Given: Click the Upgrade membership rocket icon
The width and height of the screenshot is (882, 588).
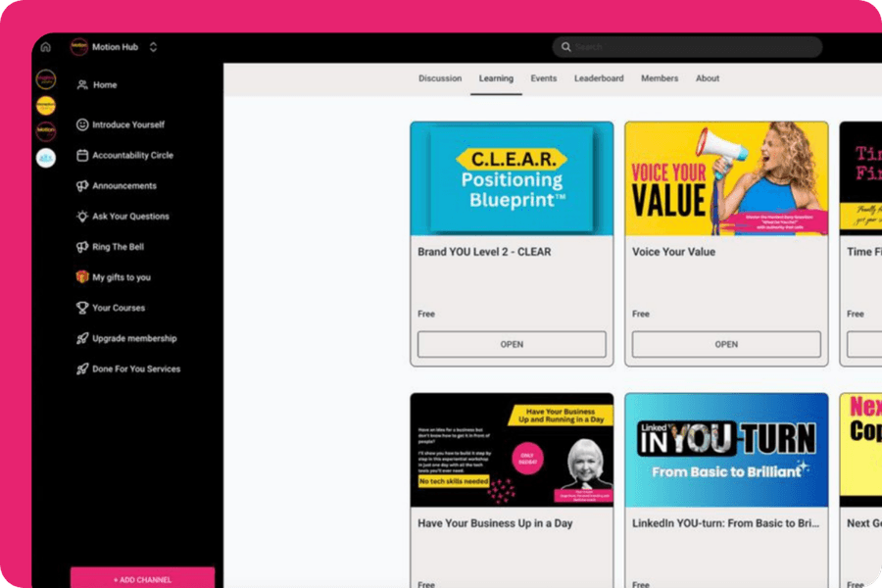Looking at the screenshot, I should coord(82,338).
